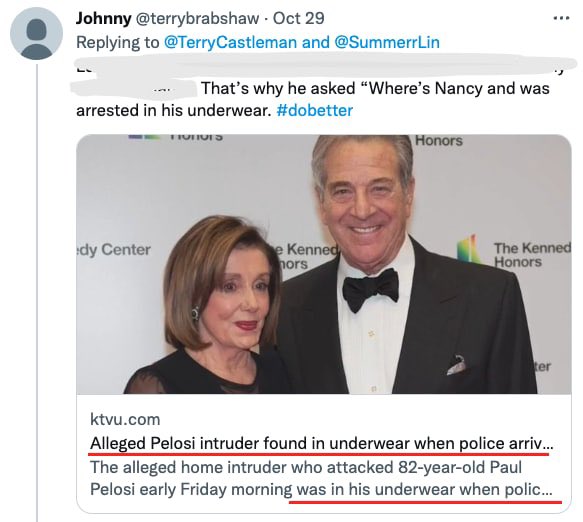The width and height of the screenshot is (583, 522).
Task: Click the 'The alleged home intruder' description
Action: [321, 478]
